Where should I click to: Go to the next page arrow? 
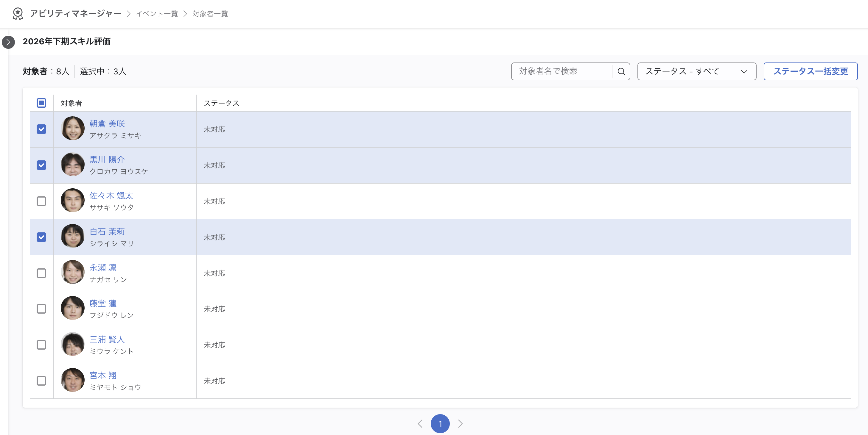coord(460,424)
